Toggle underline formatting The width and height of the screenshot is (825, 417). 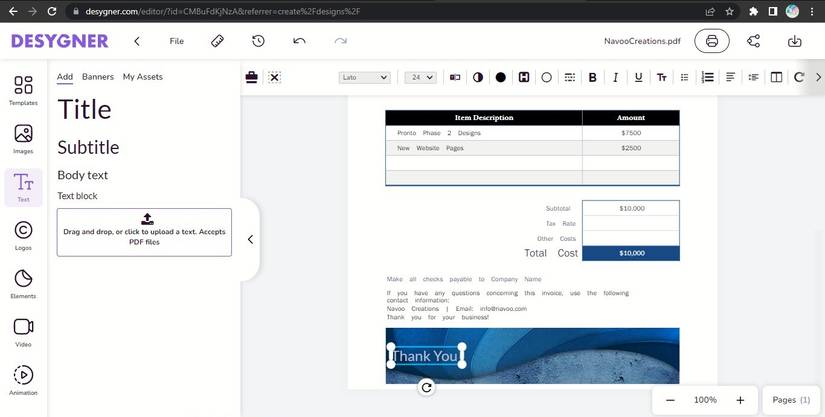coord(638,77)
